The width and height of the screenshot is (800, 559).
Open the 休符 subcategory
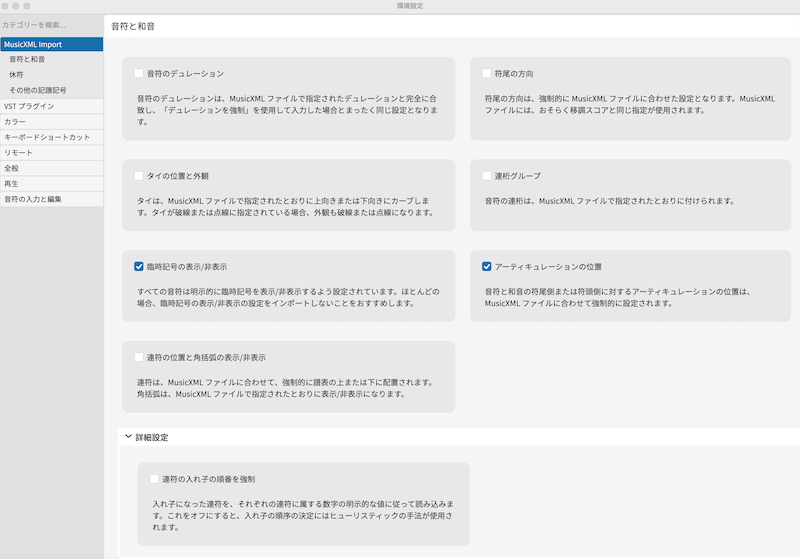coord(17,75)
